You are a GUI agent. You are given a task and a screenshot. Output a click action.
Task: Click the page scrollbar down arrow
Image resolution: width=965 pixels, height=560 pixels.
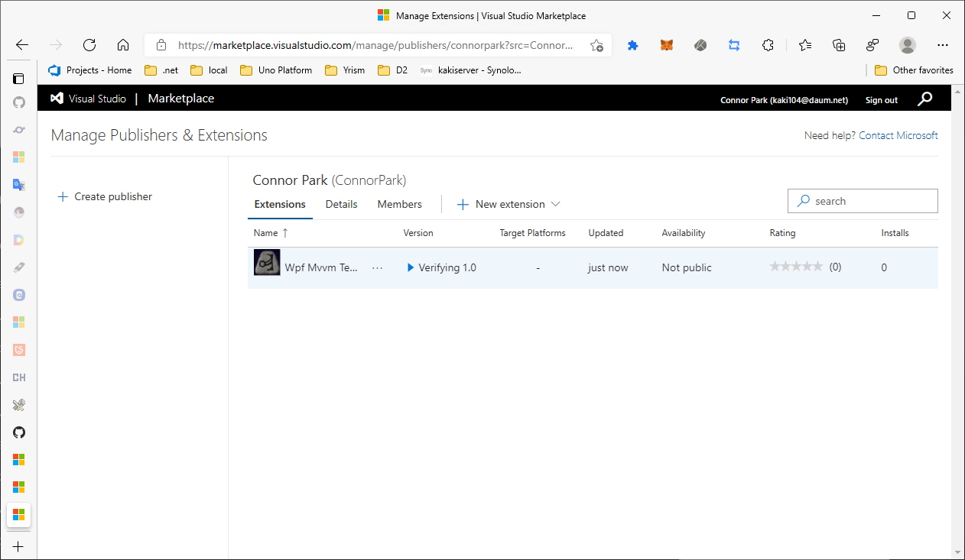pos(958,552)
